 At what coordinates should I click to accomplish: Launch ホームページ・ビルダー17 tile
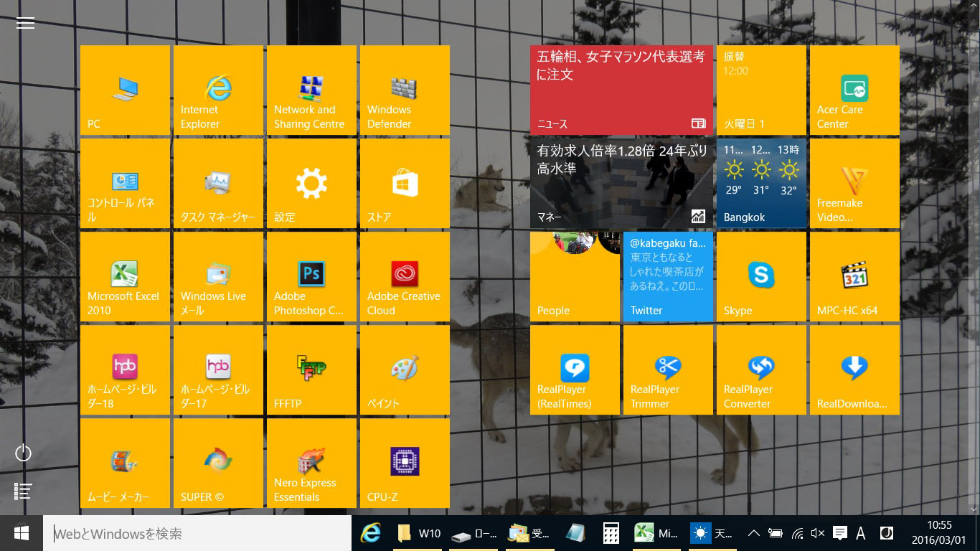(x=218, y=369)
